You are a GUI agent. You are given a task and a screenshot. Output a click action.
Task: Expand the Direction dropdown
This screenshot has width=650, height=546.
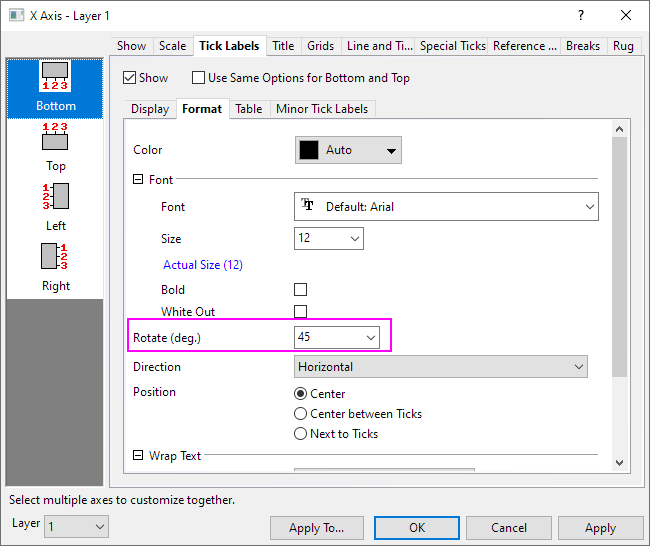(578, 367)
